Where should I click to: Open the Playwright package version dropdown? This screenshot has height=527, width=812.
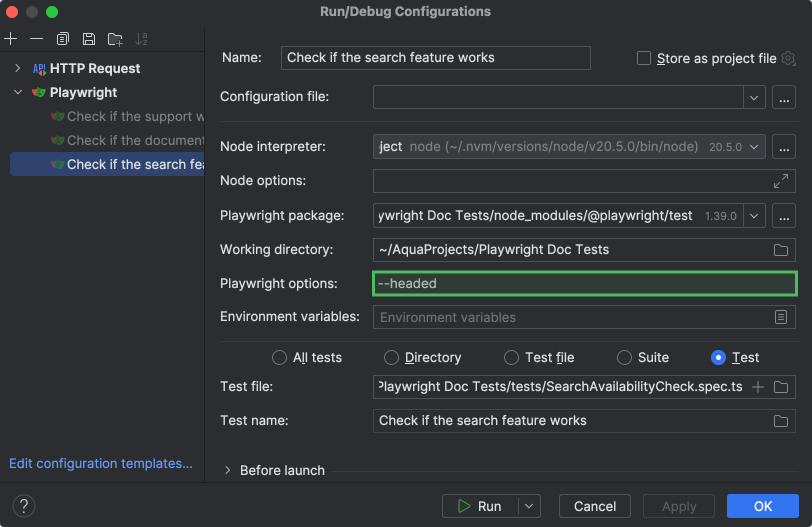coord(753,215)
